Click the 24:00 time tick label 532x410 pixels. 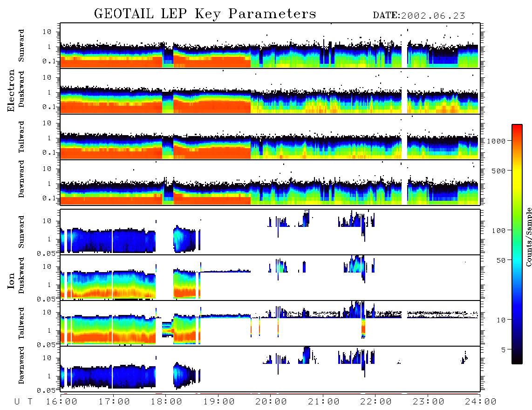(x=480, y=402)
